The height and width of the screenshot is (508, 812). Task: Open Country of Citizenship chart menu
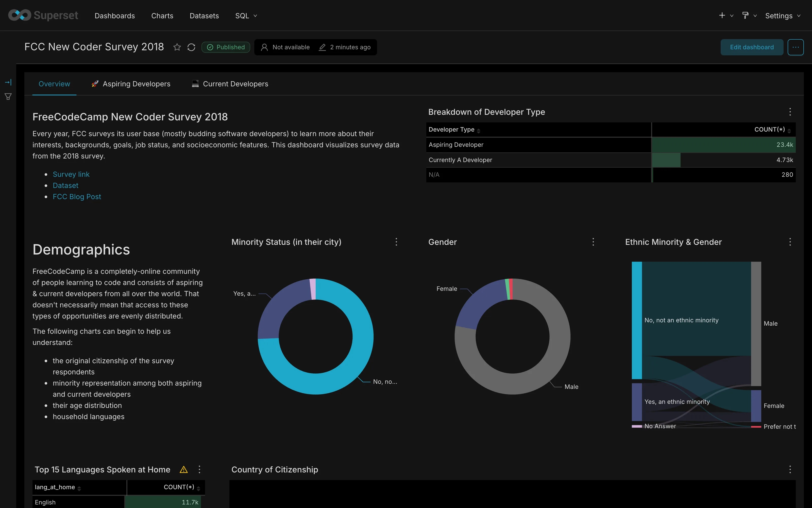click(x=790, y=469)
